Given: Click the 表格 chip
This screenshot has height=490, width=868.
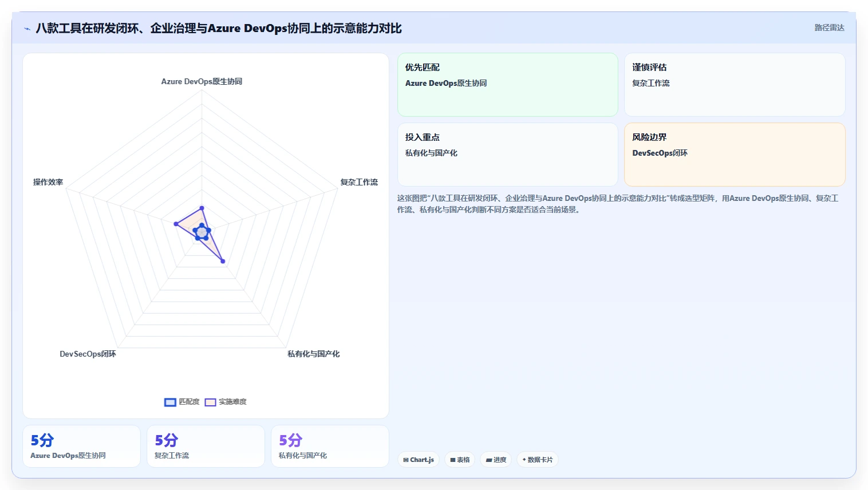Looking at the screenshot, I should pos(460,460).
